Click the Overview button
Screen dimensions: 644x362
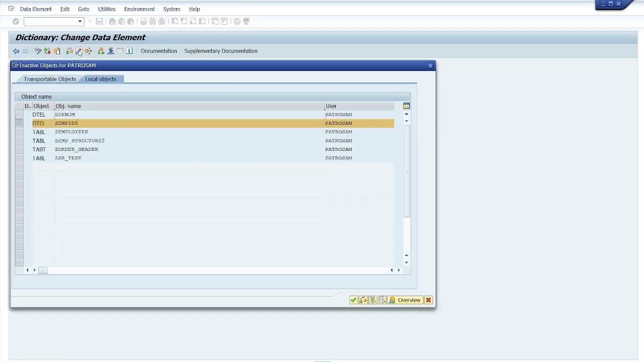pyautogui.click(x=405, y=300)
